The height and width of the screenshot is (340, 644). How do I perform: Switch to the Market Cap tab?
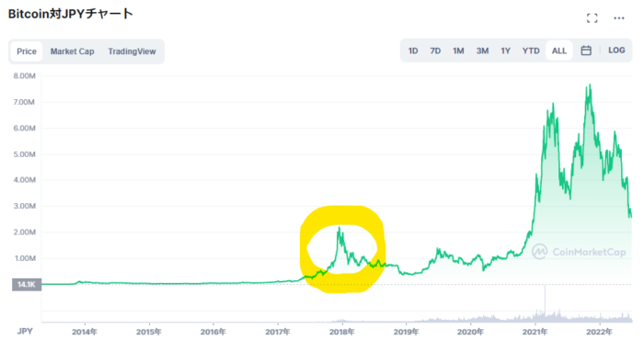click(73, 51)
